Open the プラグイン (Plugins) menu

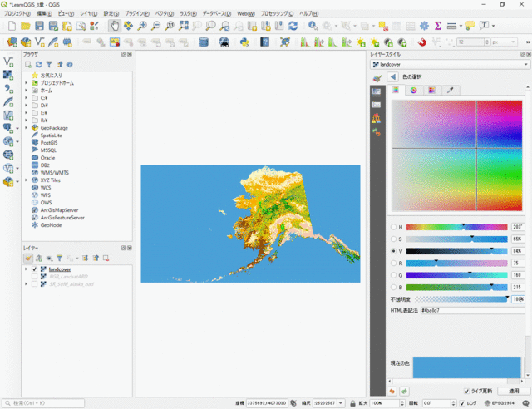138,14
